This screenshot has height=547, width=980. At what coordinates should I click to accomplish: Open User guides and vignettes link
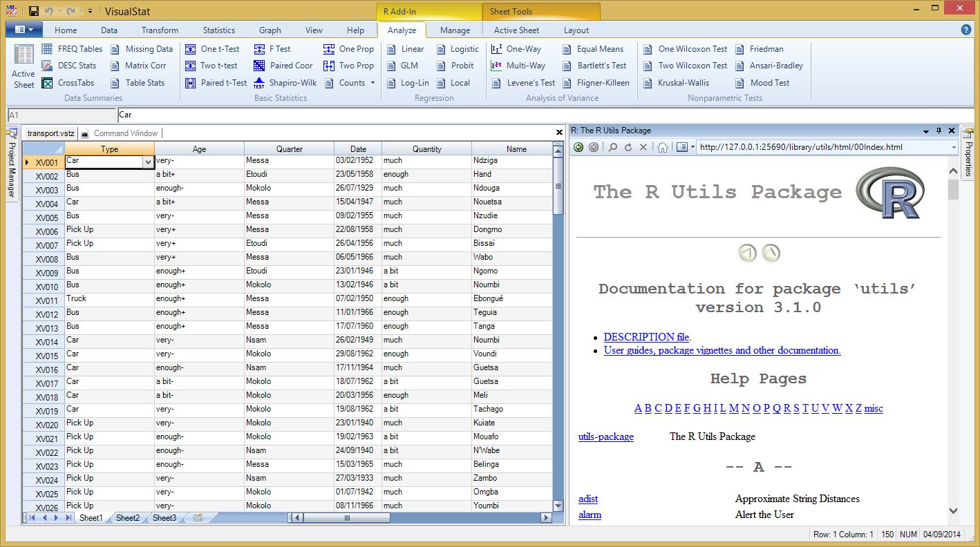(x=722, y=350)
